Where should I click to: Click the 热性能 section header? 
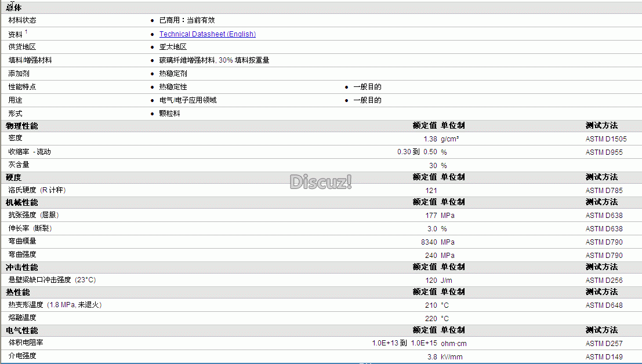point(17,293)
